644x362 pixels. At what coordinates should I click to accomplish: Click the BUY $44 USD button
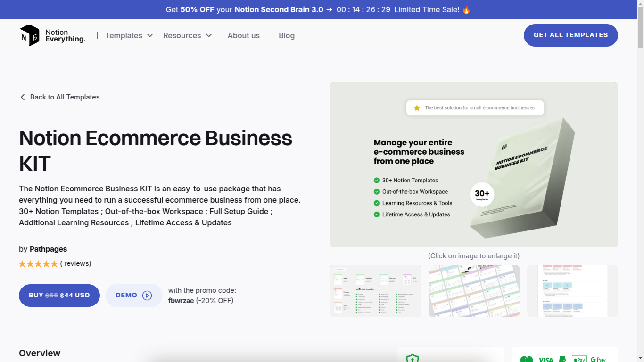coord(59,296)
